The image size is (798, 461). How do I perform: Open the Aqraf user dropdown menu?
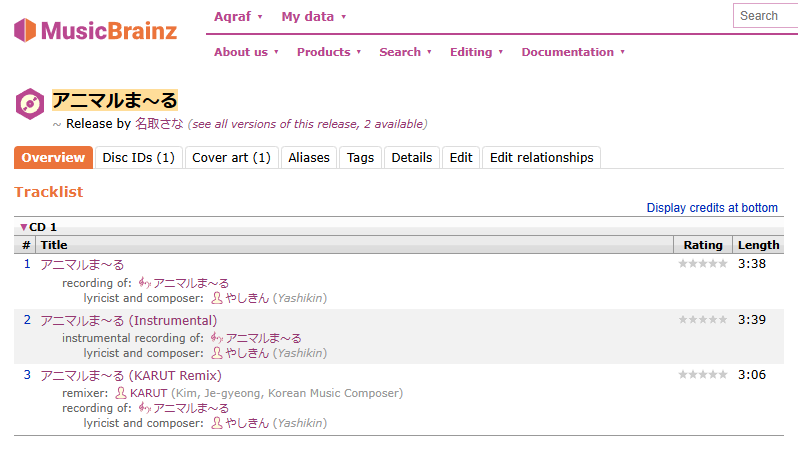coord(238,16)
